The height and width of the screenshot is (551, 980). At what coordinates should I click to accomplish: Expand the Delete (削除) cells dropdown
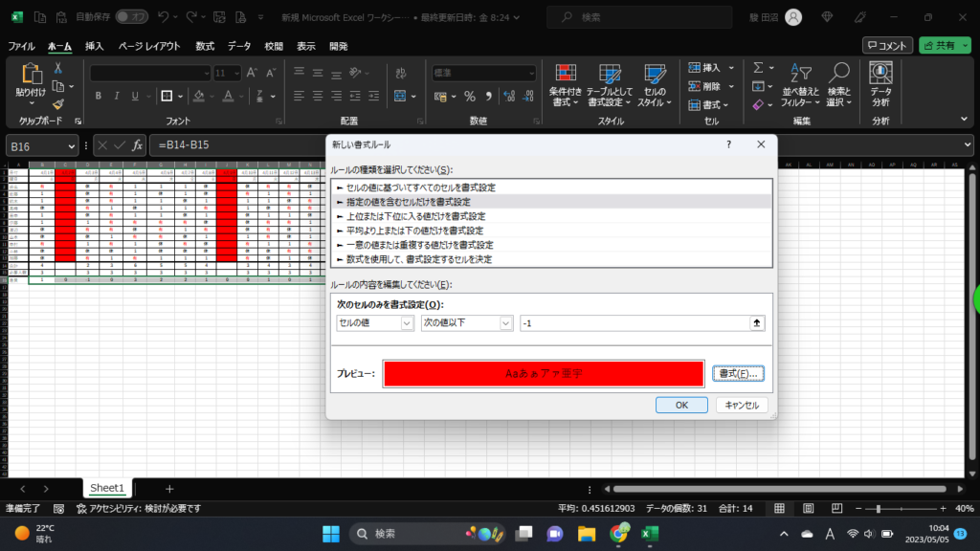point(730,86)
